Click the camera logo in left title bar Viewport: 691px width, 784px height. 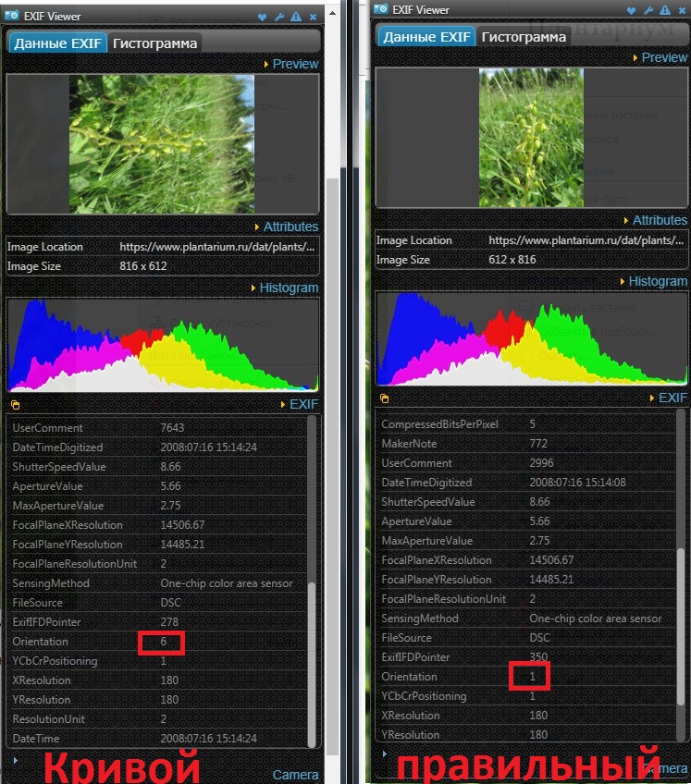point(13,17)
